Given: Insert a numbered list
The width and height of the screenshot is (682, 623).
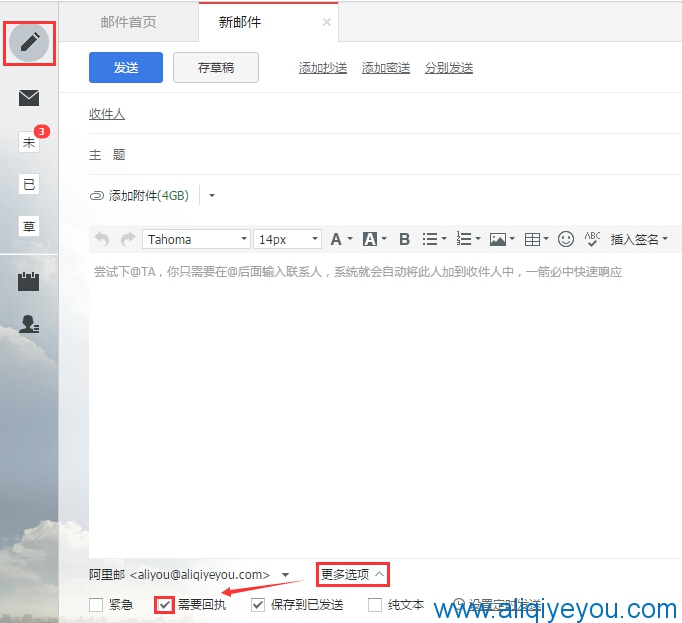Looking at the screenshot, I should (464, 239).
